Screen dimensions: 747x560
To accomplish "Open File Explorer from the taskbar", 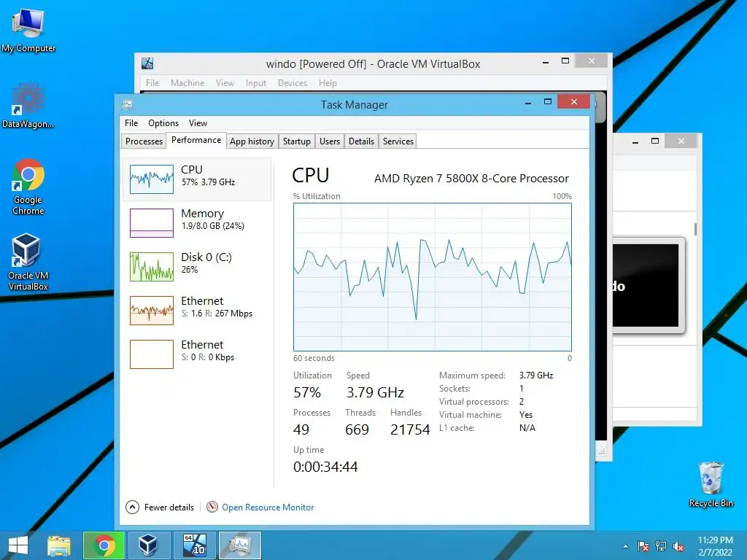I will [59, 545].
